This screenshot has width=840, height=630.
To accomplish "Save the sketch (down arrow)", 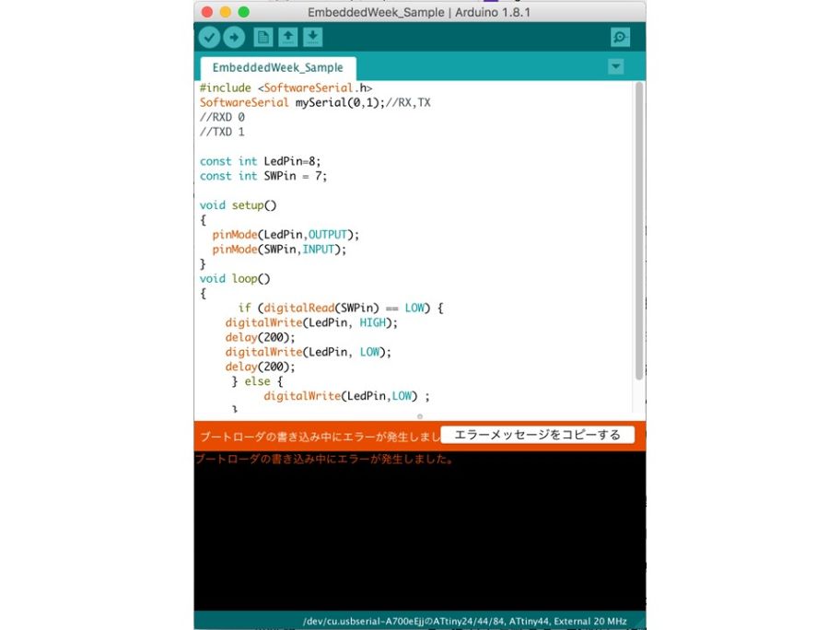I will [x=313, y=38].
